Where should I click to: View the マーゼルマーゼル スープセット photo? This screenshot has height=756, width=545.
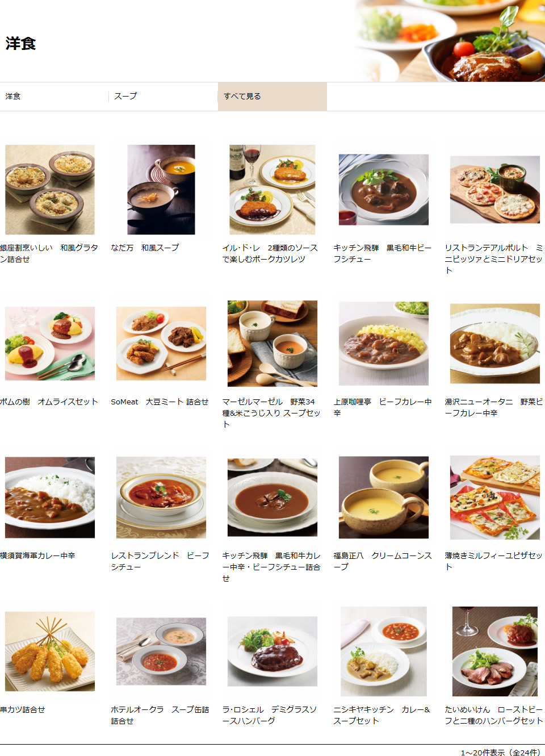[272, 344]
